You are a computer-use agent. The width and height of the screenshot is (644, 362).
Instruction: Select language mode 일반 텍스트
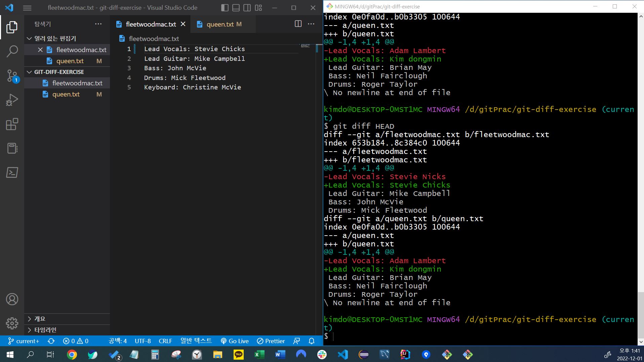coord(196,341)
